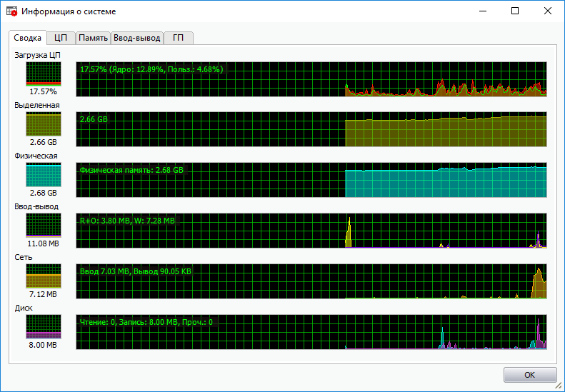Screen dimensions: 565x392
Task: Maximize the Информация о системе window
Action: (x=515, y=11)
